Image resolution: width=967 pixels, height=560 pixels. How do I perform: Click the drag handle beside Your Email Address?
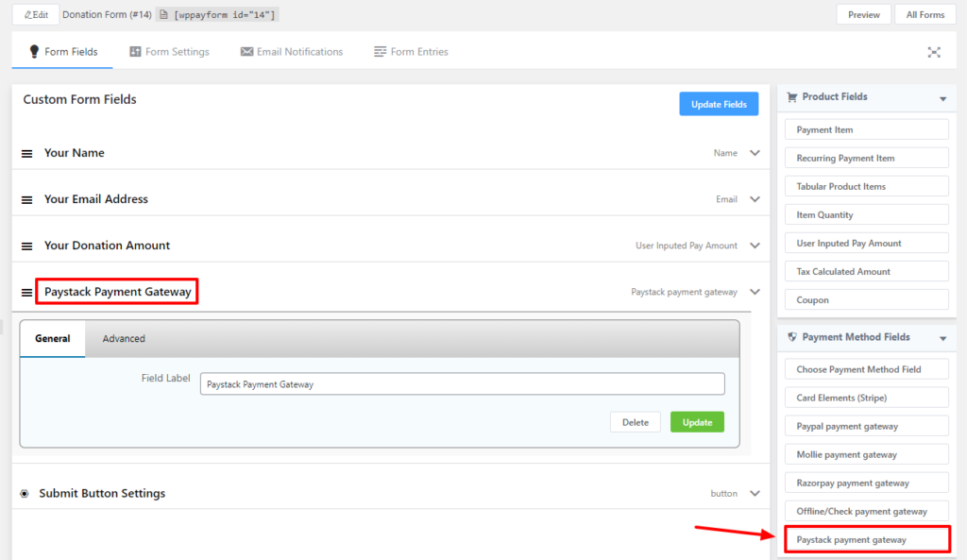[x=26, y=199]
